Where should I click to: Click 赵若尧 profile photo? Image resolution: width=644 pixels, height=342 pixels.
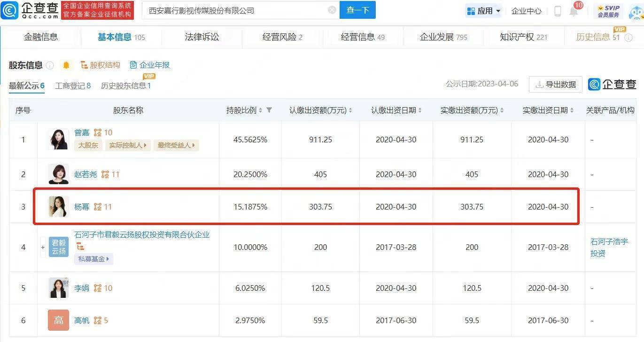(x=58, y=174)
